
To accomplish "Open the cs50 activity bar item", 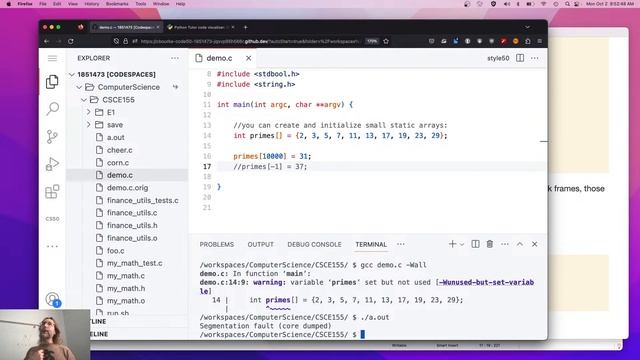I will (x=52, y=219).
